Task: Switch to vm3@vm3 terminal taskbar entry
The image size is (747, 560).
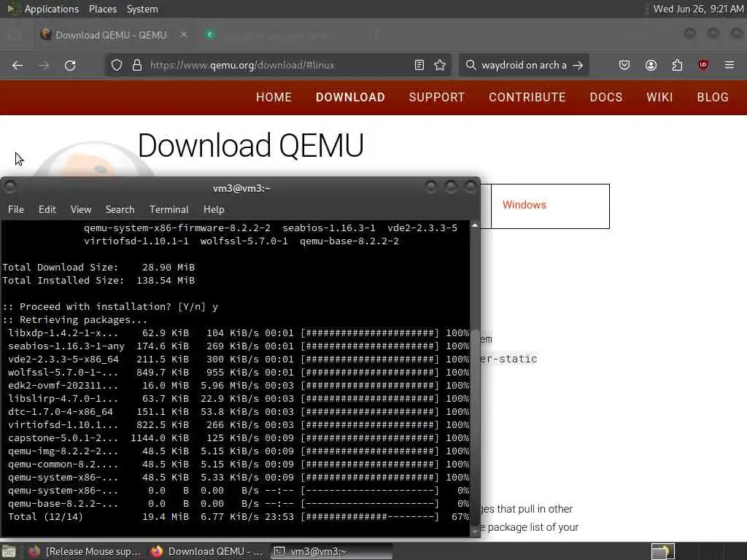Action: [x=332, y=551]
